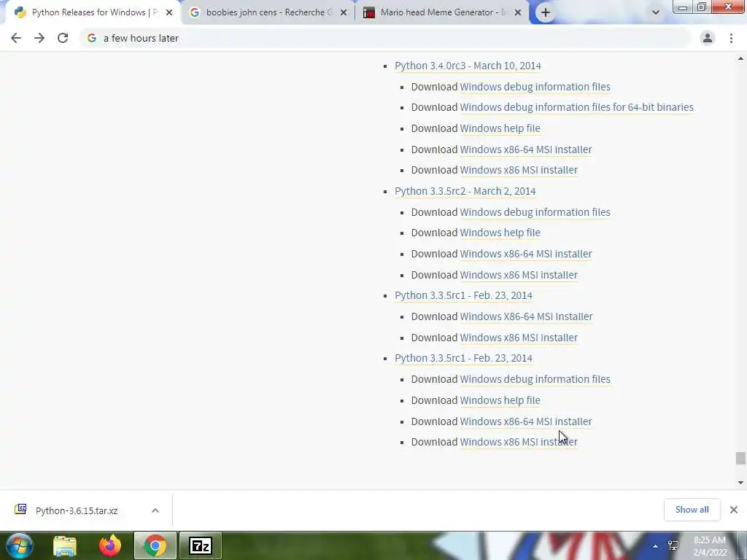
Task: Download Windows debug information files for 3.3.5rc2
Action: (535, 212)
